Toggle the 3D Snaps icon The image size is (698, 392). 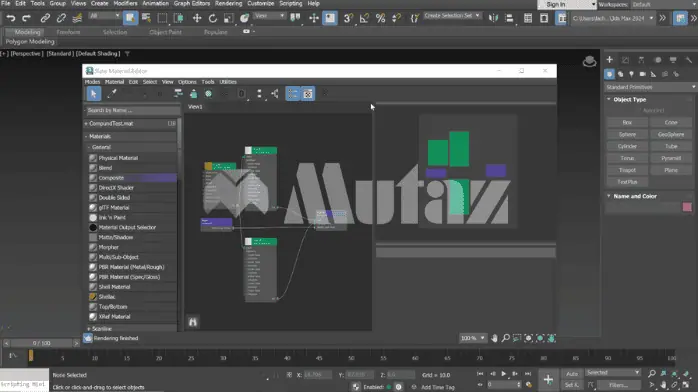348,18
